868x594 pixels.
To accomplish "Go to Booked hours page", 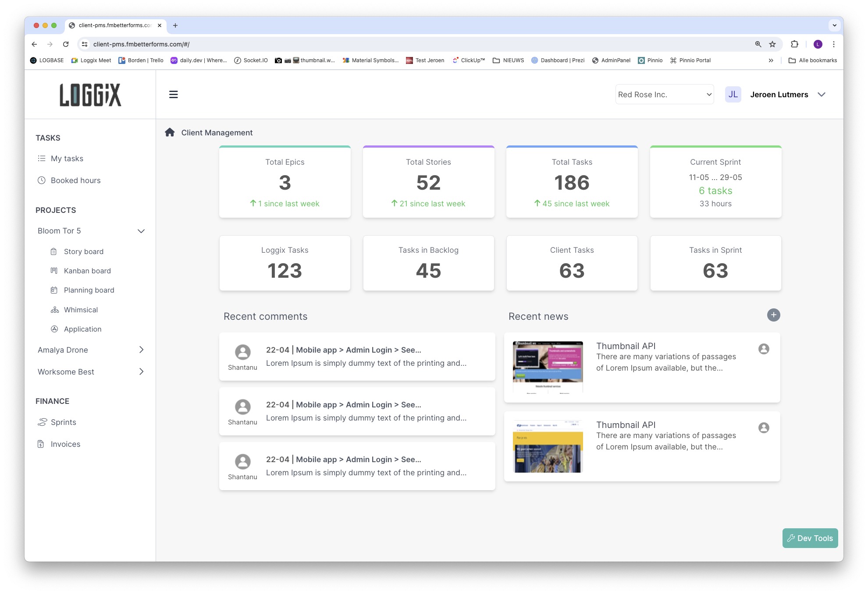I will tap(75, 180).
